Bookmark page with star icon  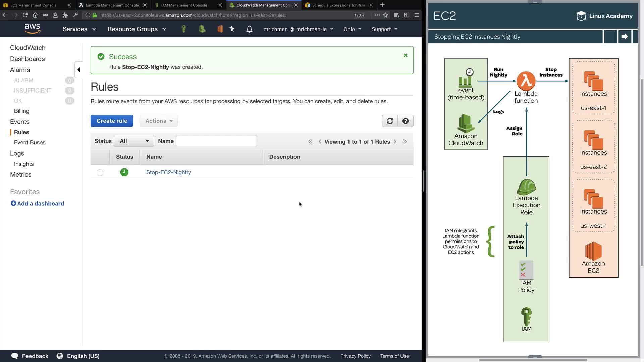point(385,15)
